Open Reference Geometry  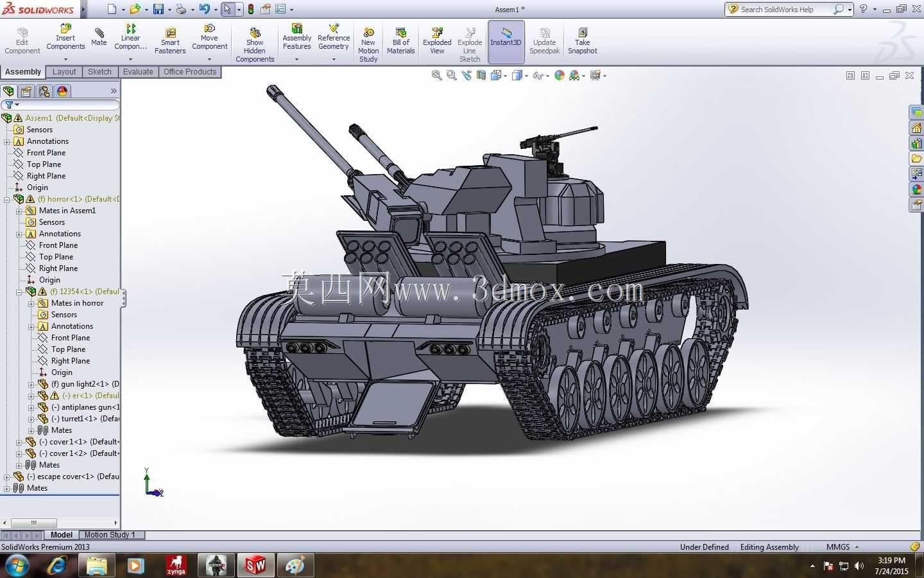334,37
